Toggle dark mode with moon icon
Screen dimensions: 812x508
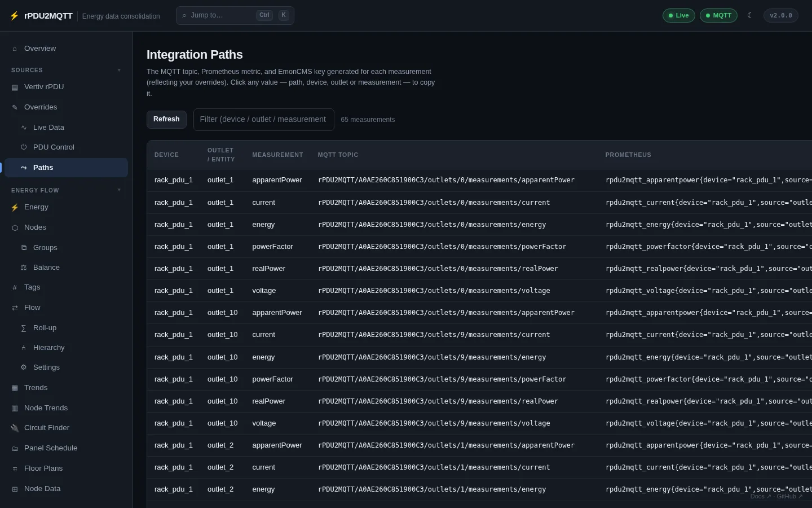click(x=749, y=15)
